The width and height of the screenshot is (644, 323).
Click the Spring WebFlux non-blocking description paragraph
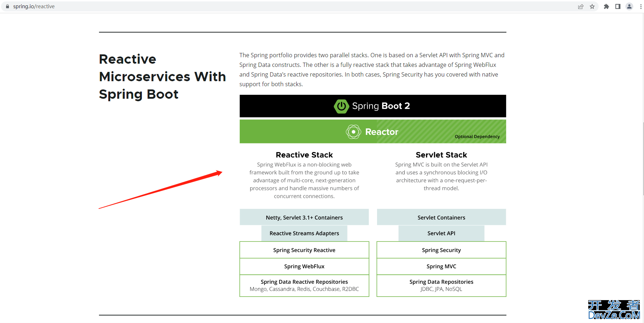tap(304, 180)
